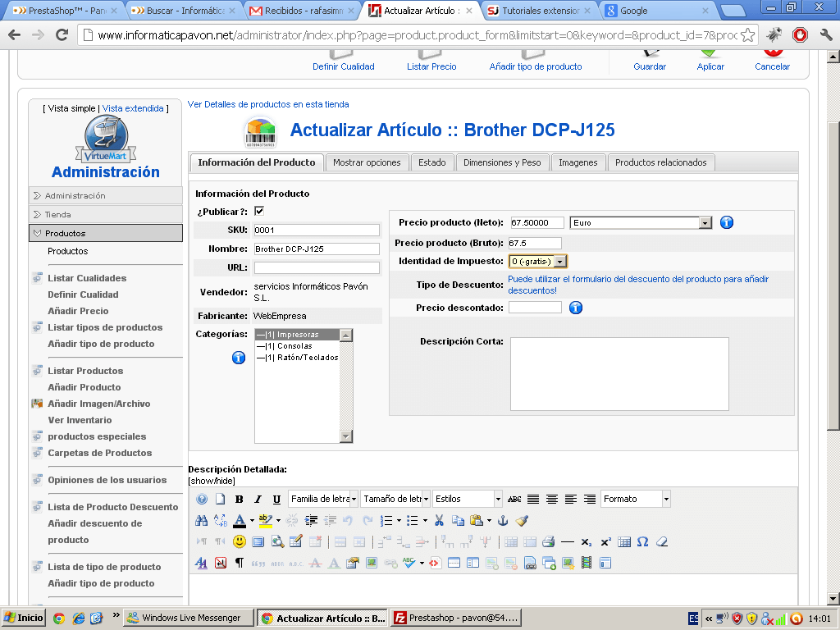Toggle visible paragraph marks (pilcrow)
Screen dimensions: 840x630
coord(239,563)
